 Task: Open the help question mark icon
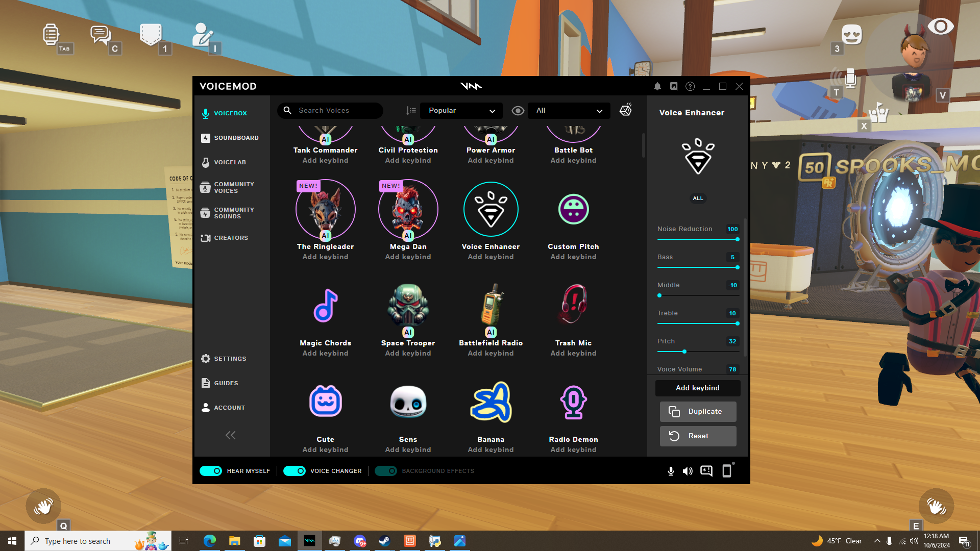(690, 87)
